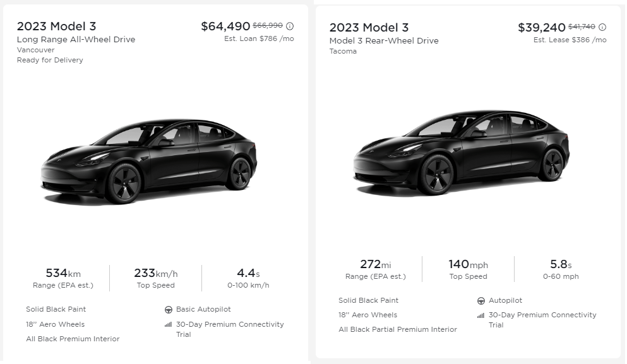This screenshot has height=364, width=627.
Task: Click Est. Loan $786 /mo text
Action: coord(259,39)
